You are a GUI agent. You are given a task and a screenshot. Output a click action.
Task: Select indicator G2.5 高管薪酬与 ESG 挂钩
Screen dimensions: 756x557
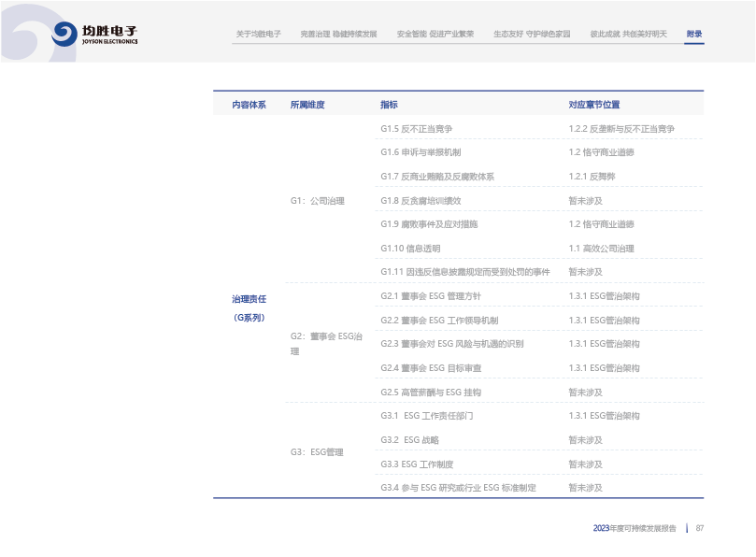tap(431, 393)
